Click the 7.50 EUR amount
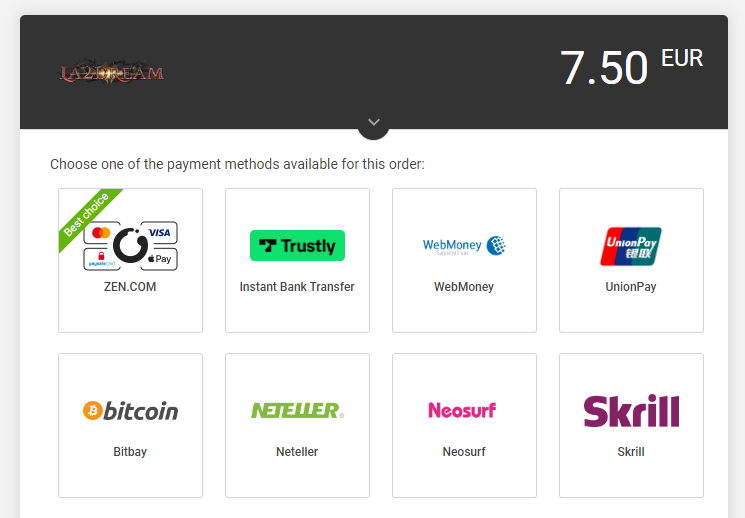Screen dimensions: 745x518 tap(631, 67)
